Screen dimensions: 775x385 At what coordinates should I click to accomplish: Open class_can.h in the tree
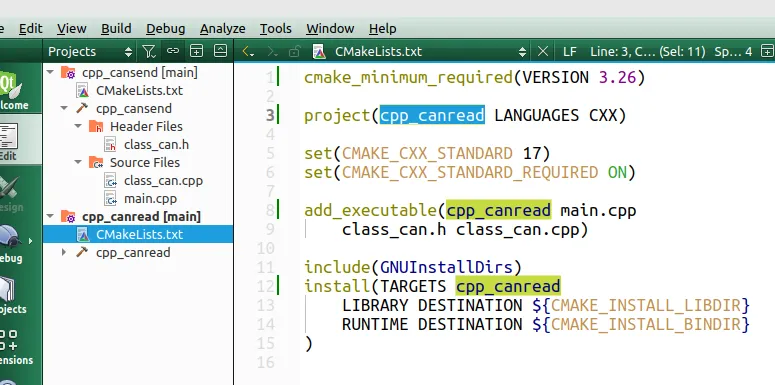(x=156, y=145)
